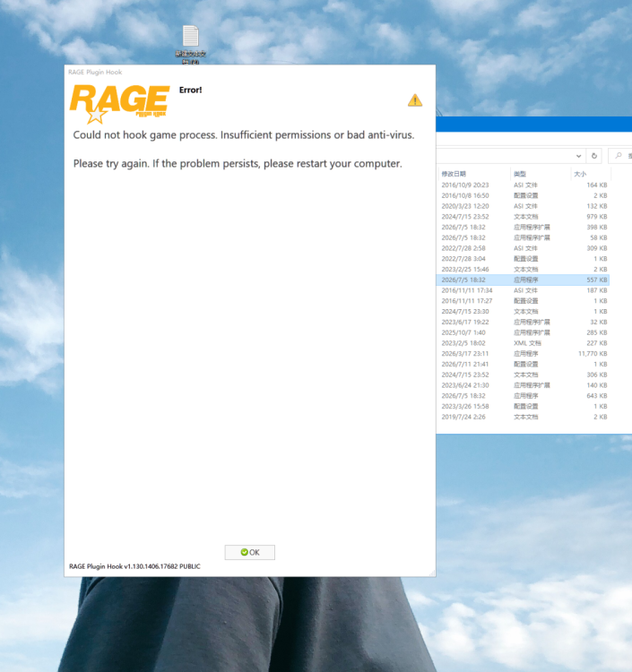The width and height of the screenshot is (632, 672).
Task: Select the 306 KB text document row
Action: click(523, 375)
